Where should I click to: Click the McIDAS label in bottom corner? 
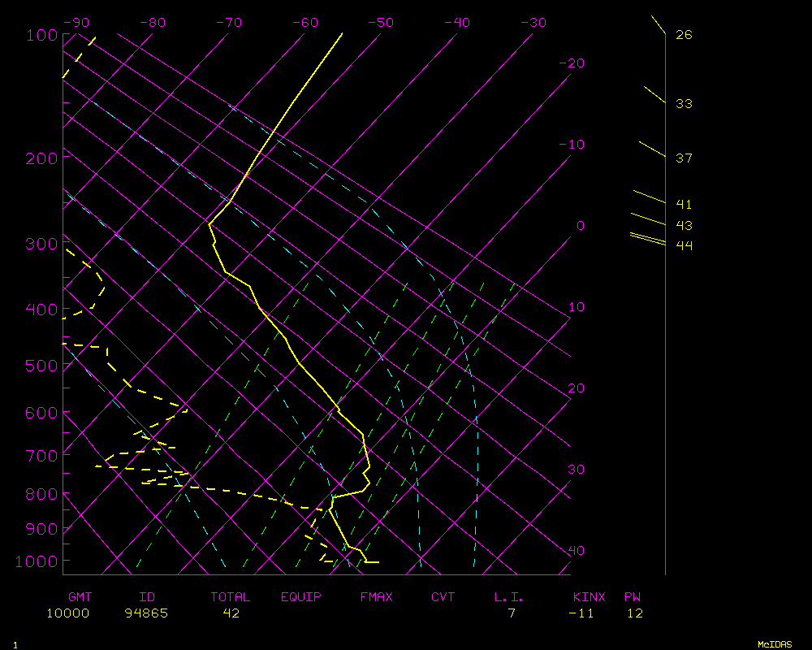point(775,644)
